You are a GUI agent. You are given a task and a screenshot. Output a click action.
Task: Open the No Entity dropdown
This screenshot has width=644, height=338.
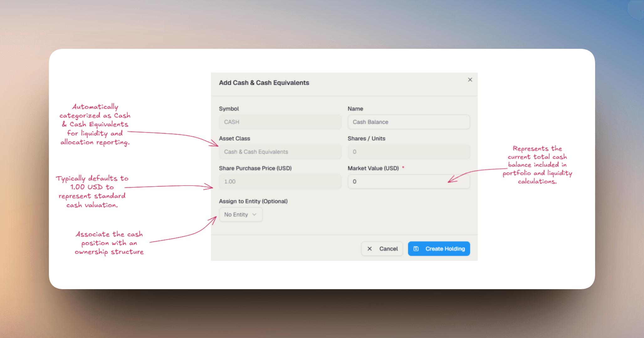click(x=241, y=214)
